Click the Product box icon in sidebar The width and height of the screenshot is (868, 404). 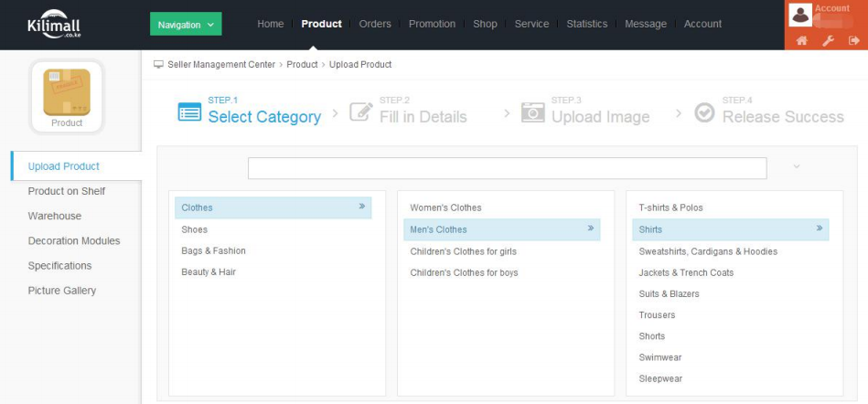point(67,92)
